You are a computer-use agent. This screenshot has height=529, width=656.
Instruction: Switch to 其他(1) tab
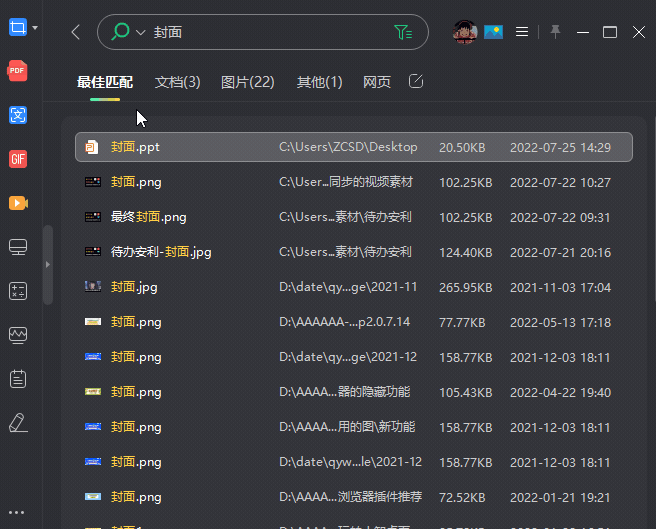click(x=319, y=82)
